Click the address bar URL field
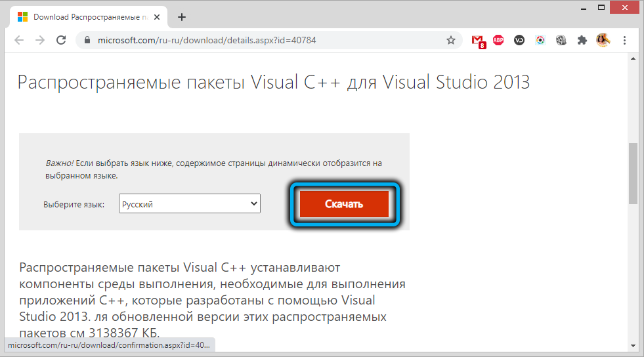The width and height of the screenshot is (644, 357). pyautogui.click(x=263, y=40)
